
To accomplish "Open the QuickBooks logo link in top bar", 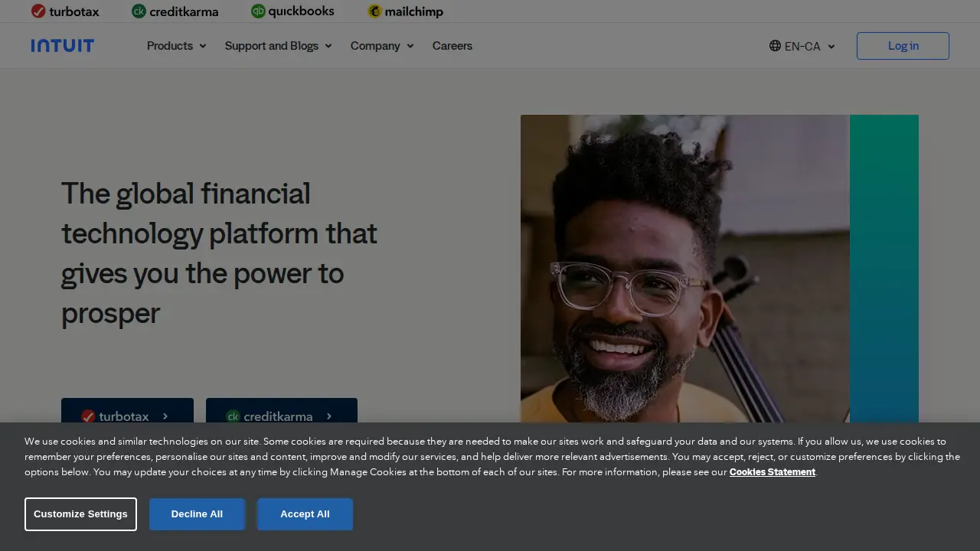I will 292,11.
